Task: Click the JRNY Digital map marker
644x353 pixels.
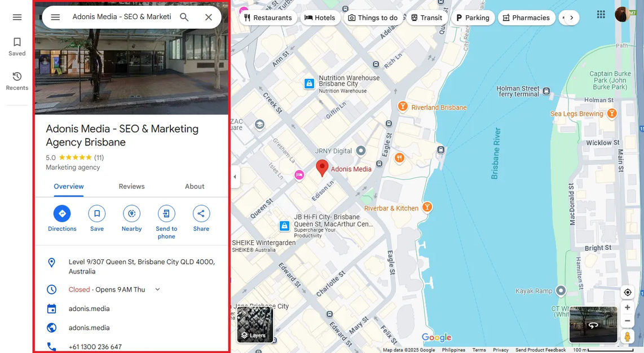Action: tap(360, 151)
